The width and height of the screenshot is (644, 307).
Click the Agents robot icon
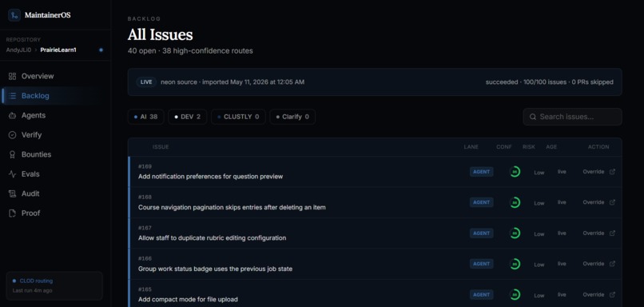pos(12,115)
